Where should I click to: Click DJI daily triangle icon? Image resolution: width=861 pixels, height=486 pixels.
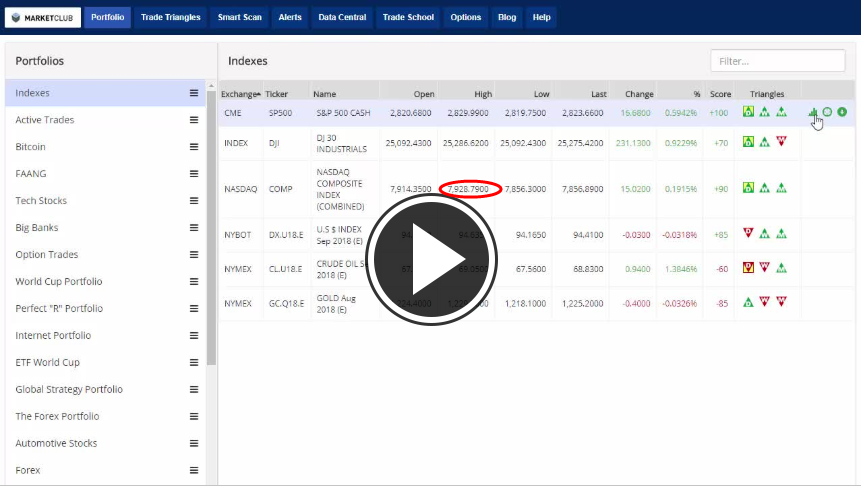[748, 142]
